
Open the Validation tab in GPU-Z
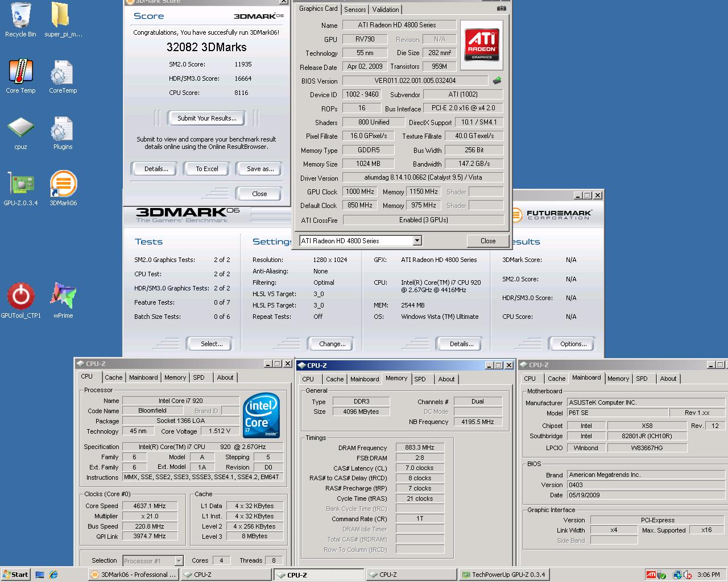386,10
